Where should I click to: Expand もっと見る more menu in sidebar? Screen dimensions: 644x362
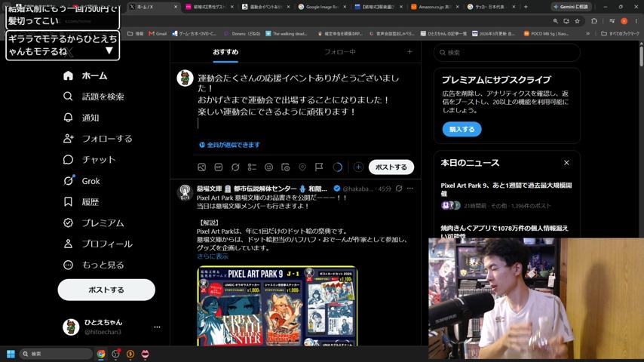click(x=94, y=265)
